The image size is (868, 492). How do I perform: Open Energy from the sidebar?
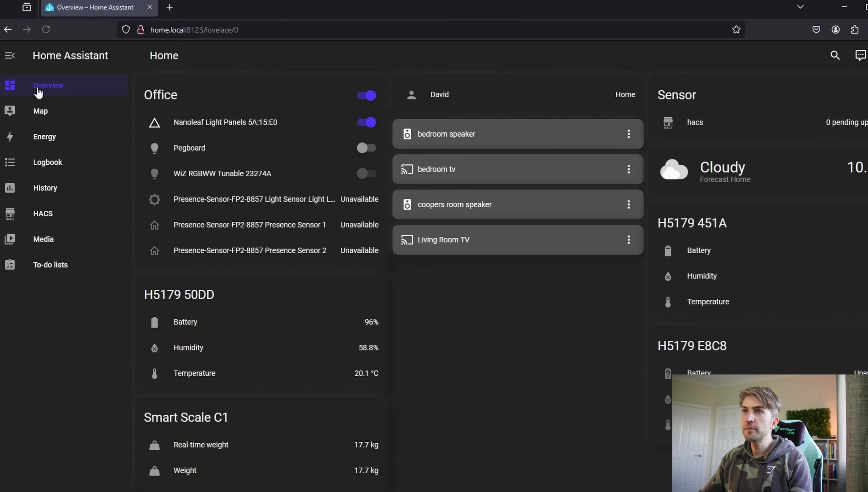(x=64, y=137)
